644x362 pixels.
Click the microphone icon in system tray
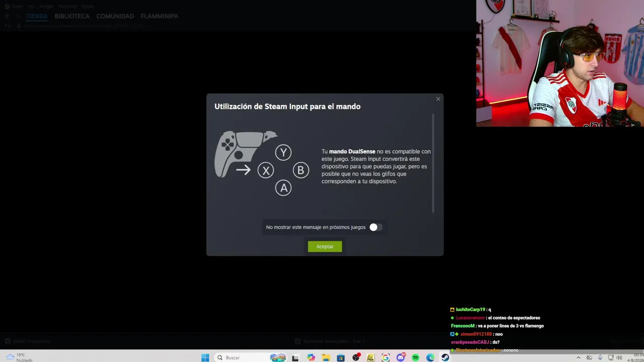(x=600, y=357)
